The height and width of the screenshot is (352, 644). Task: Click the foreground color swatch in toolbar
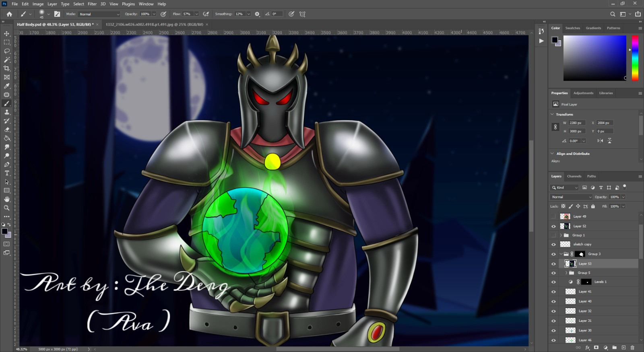click(x=4, y=231)
